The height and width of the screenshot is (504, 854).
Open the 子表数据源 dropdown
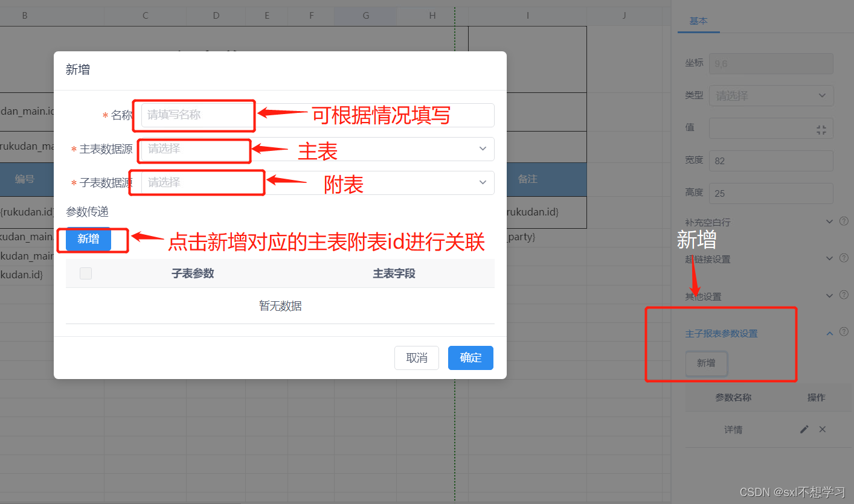coord(318,183)
